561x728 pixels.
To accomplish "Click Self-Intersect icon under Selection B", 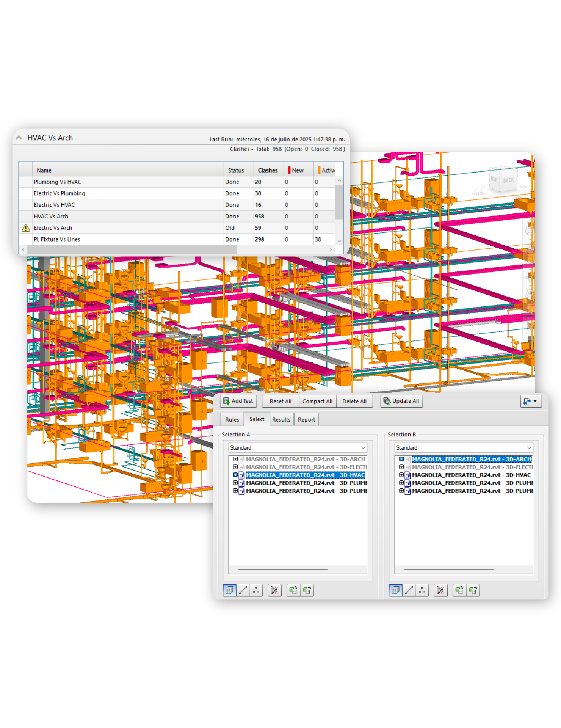I will click(x=440, y=590).
